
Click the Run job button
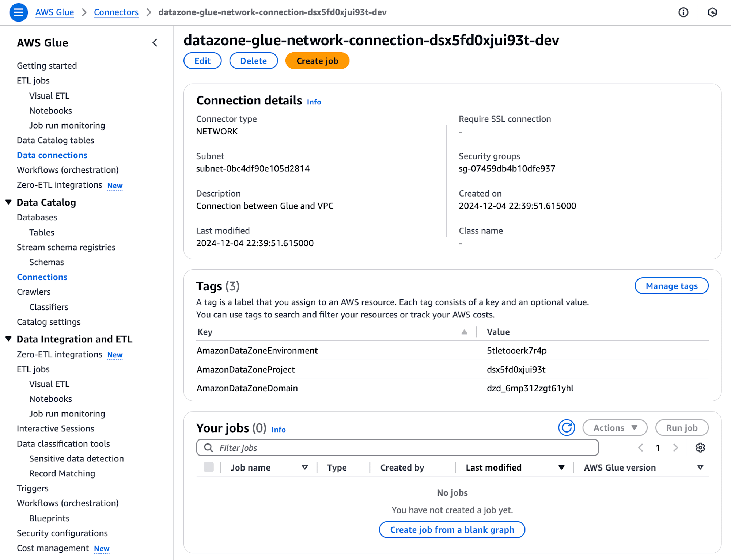tap(682, 428)
